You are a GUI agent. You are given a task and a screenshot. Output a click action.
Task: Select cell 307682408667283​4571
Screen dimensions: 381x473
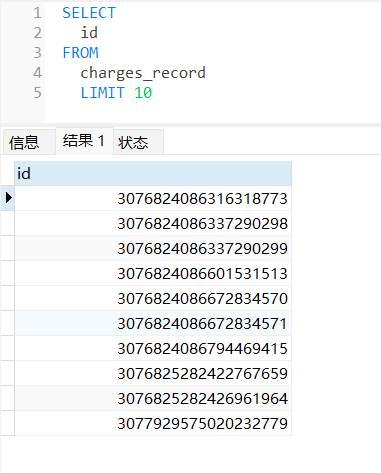pyautogui.click(x=153, y=323)
